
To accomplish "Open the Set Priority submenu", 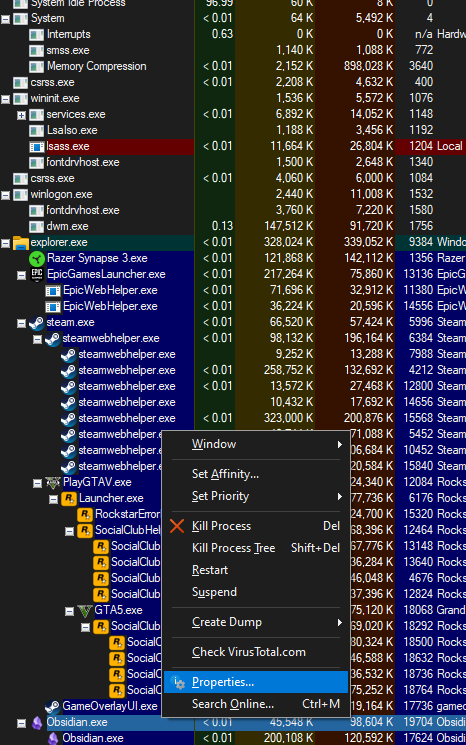I will tap(257, 496).
